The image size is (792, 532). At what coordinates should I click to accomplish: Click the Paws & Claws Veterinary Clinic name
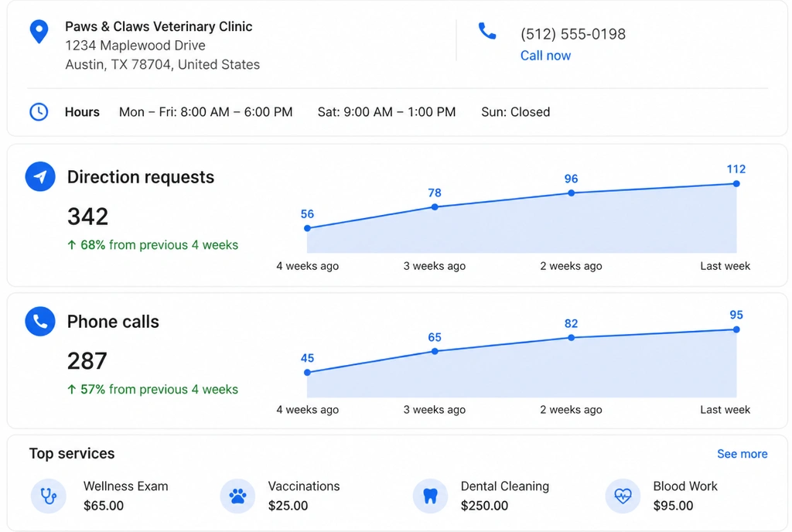(x=159, y=26)
